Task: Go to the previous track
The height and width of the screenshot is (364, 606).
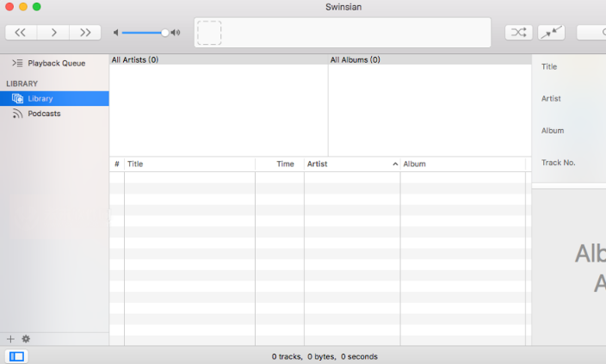Action: pos(21,33)
